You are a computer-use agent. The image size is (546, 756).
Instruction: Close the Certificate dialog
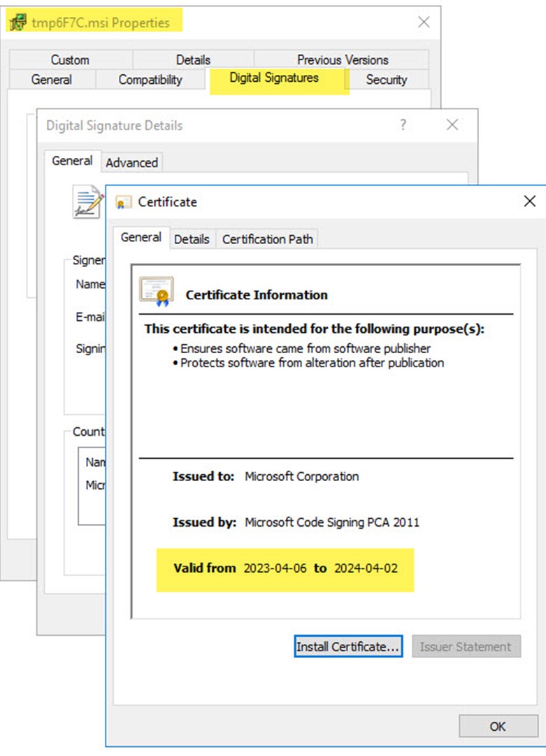click(530, 201)
